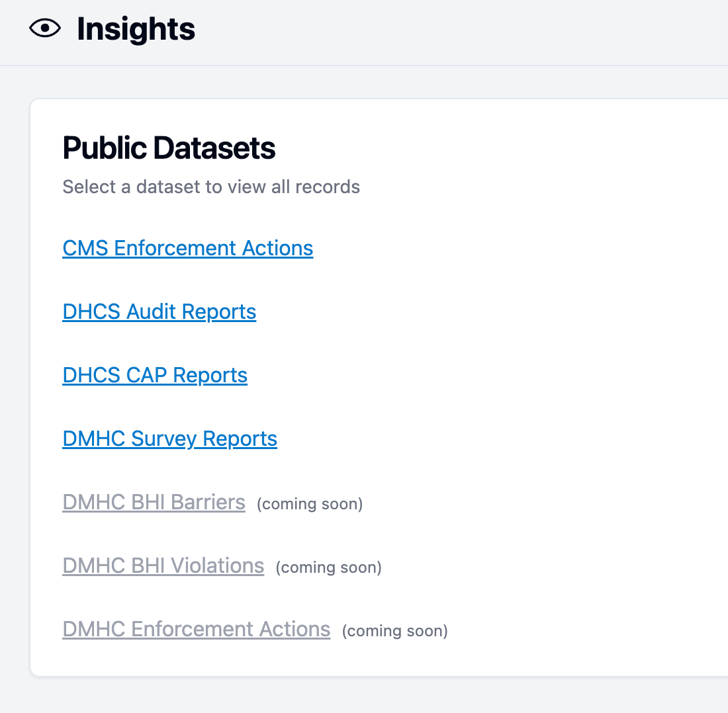Click the dataset selection instruction text
This screenshot has width=728, height=713.
pos(210,187)
